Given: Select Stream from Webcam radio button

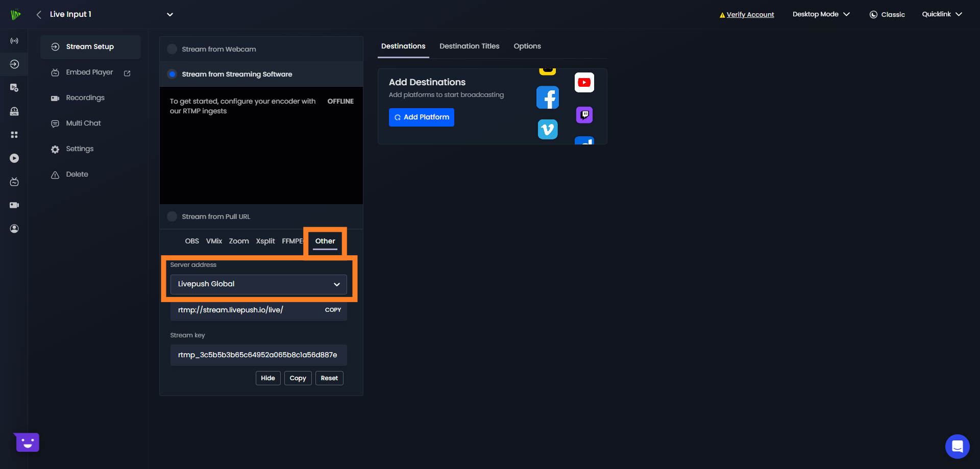Looking at the screenshot, I should [173, 49].
